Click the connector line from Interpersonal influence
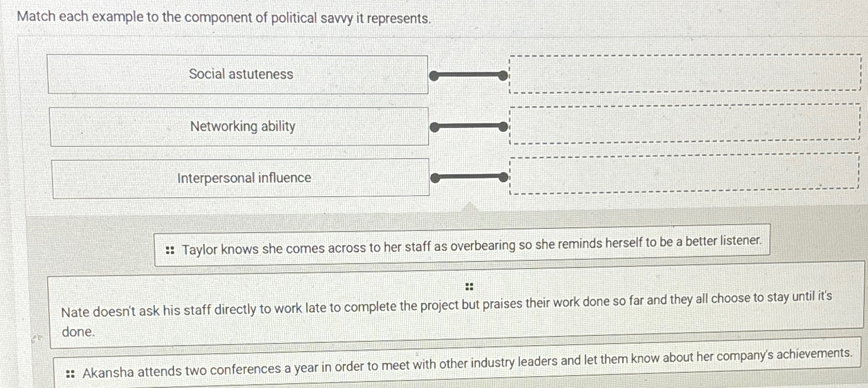 point(469,177)
